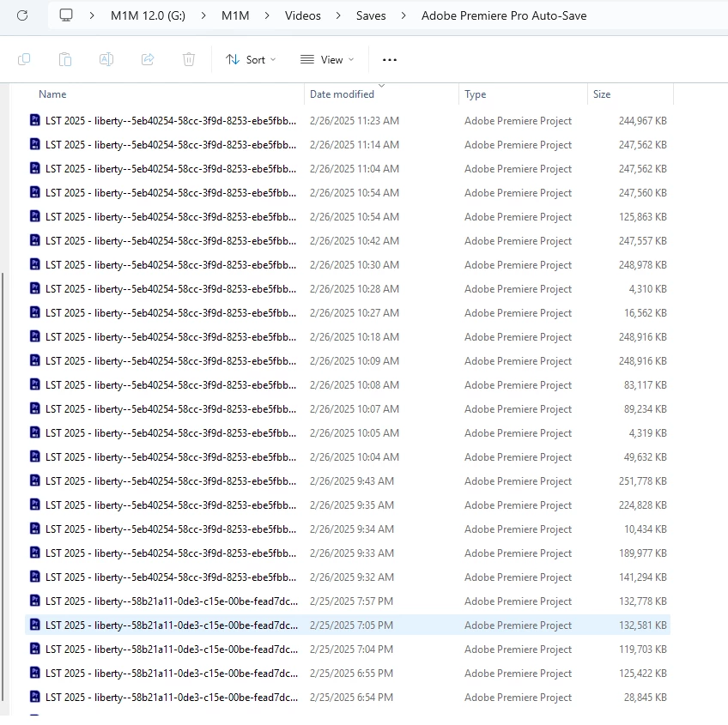The image size is (728, 725).
Task: Click the This PC monitor icon
Action: tap(66, 15)
